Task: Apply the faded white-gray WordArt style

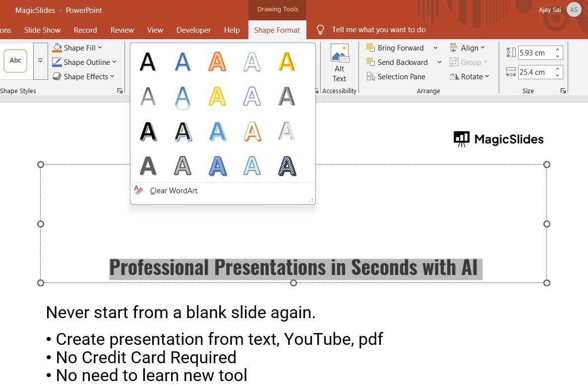Action: [x=287, y=131]
